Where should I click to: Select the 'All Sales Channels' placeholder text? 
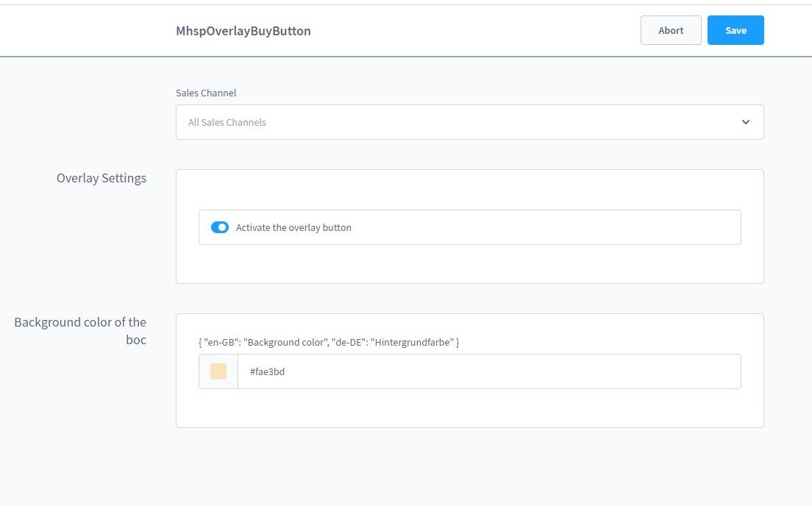227,122
